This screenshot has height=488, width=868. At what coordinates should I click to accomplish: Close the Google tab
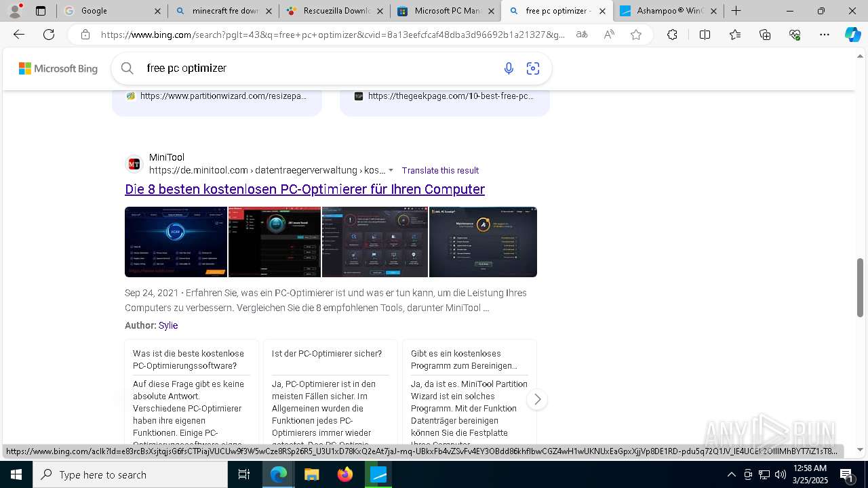[x=157, y=11]
